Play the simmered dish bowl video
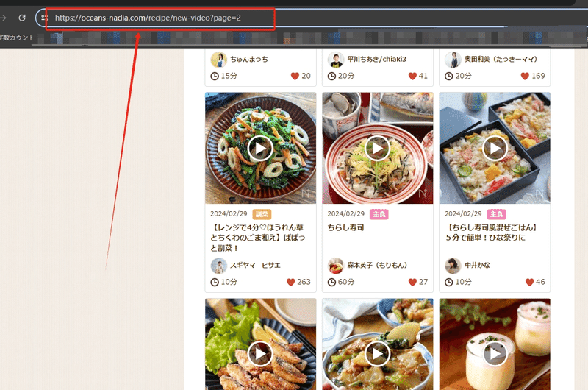The width and height of the screenshot is (588, 390). coord(377,354)
